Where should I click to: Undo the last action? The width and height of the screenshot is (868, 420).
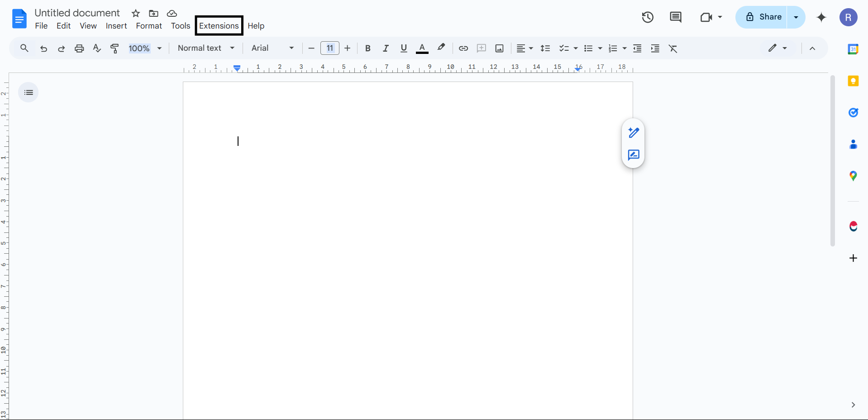43,48
